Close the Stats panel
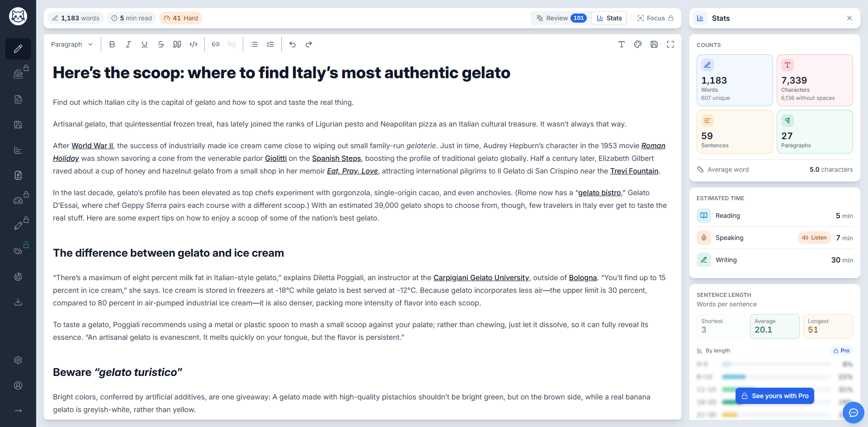The width and height of the screenshot is (868, 427). pyautogui.click(x=849, y=18)
